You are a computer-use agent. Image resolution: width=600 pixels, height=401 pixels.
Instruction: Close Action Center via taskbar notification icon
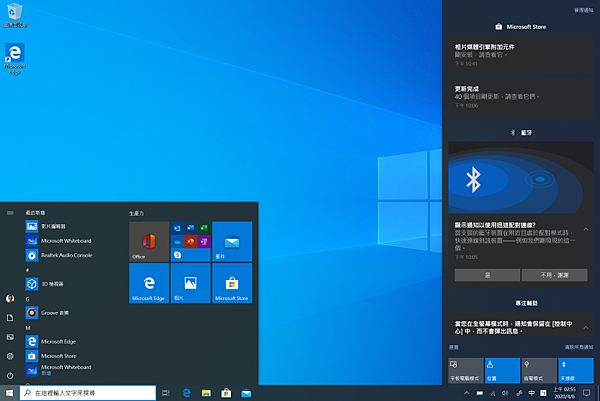[587, 393]
